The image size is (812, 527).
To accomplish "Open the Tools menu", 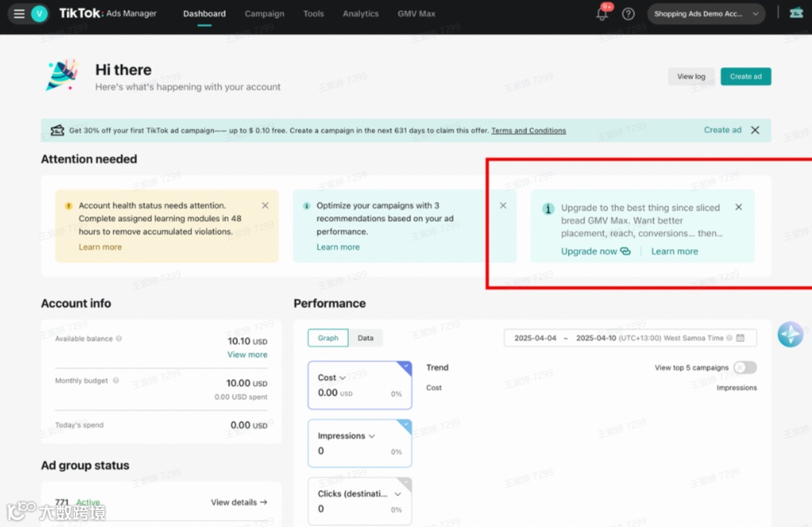I will coord(314,14).
